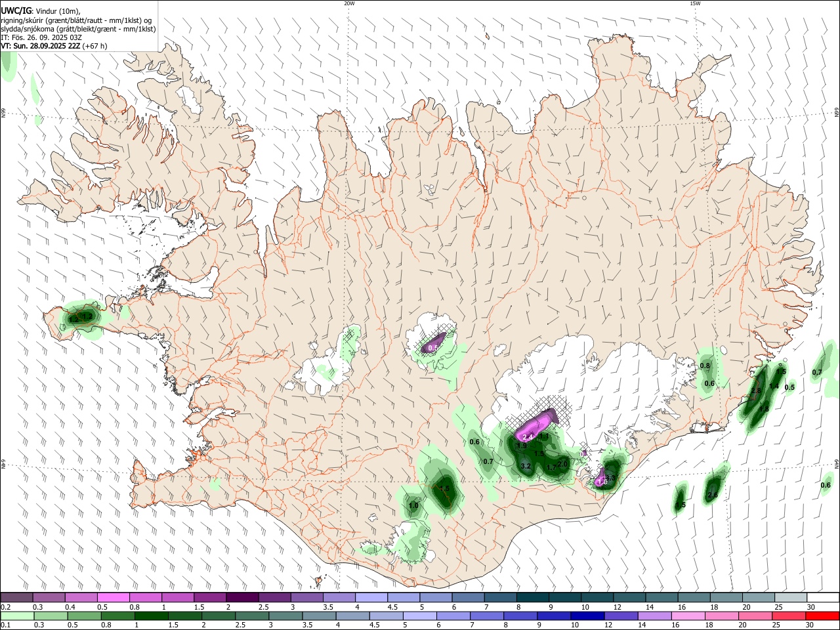The width and height of the screenshot is (840, 630).
Task: Click the 2.0 precipitation value on the map
Action: click(562, 464)
